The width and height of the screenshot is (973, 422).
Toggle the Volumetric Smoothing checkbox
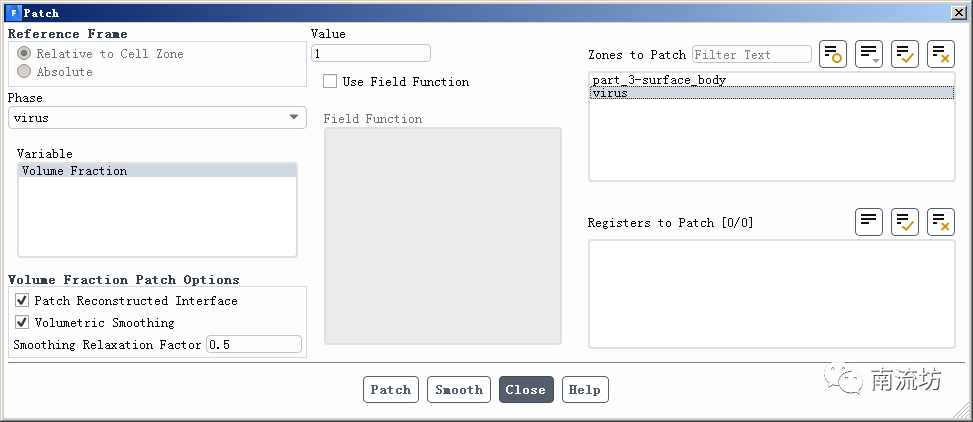coord(22,323)
